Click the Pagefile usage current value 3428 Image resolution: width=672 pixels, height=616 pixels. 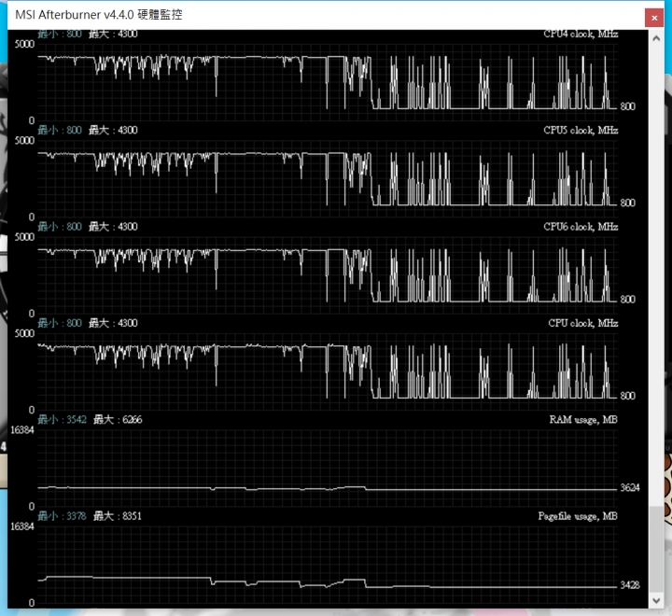click(630, 585)
